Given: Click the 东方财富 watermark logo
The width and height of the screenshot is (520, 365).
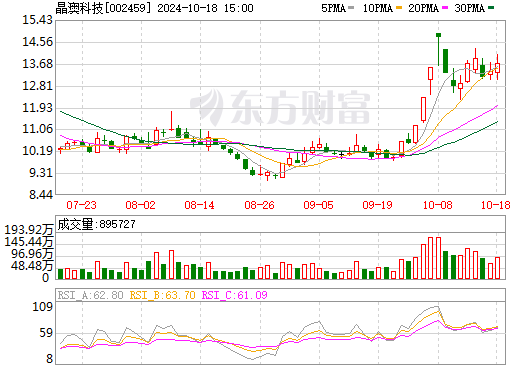Looking at the screenshot, I should [280, 107].
